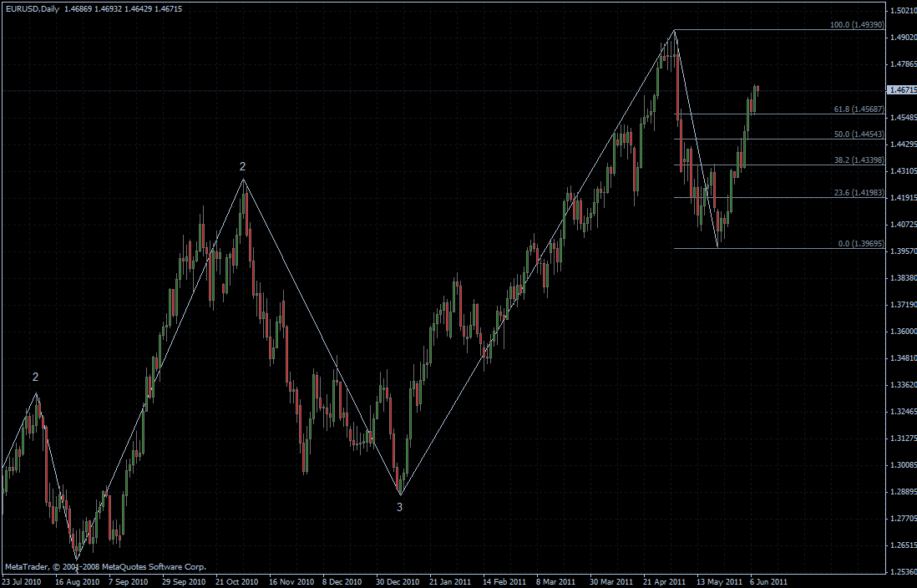Click the 1.32465 price axis value

point(903,411)
